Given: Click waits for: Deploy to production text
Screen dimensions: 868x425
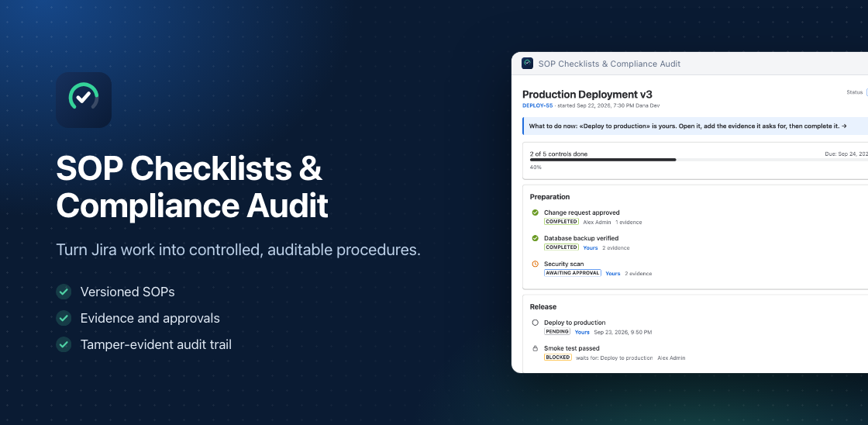Looking at the screenshot, I should (615, 358).
